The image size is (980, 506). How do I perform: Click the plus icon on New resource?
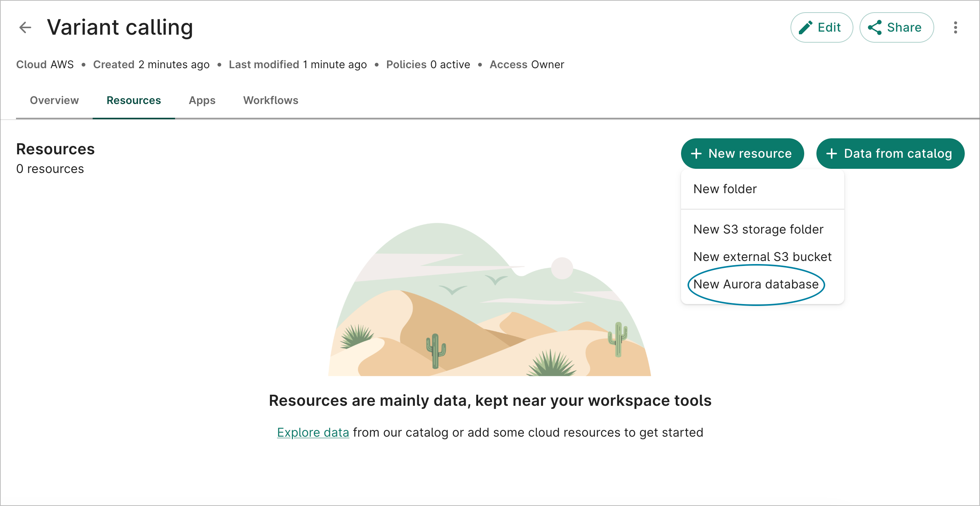697,154
